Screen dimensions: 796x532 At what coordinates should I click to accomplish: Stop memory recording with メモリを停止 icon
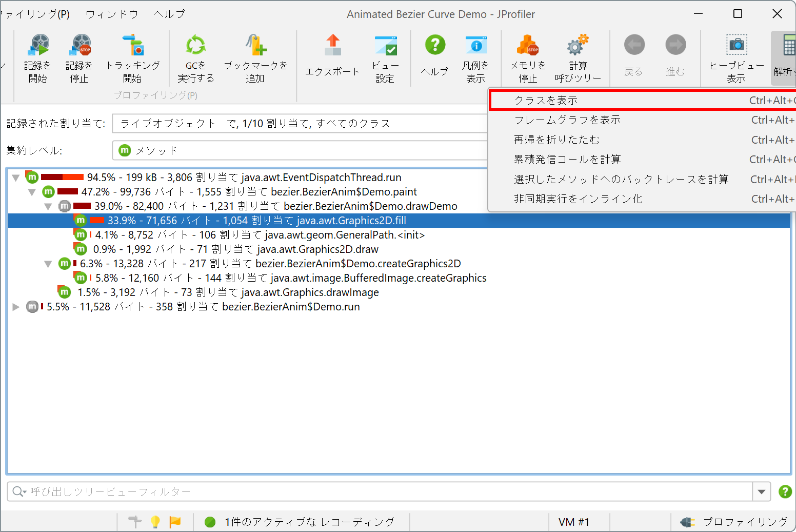pos(528,46)
